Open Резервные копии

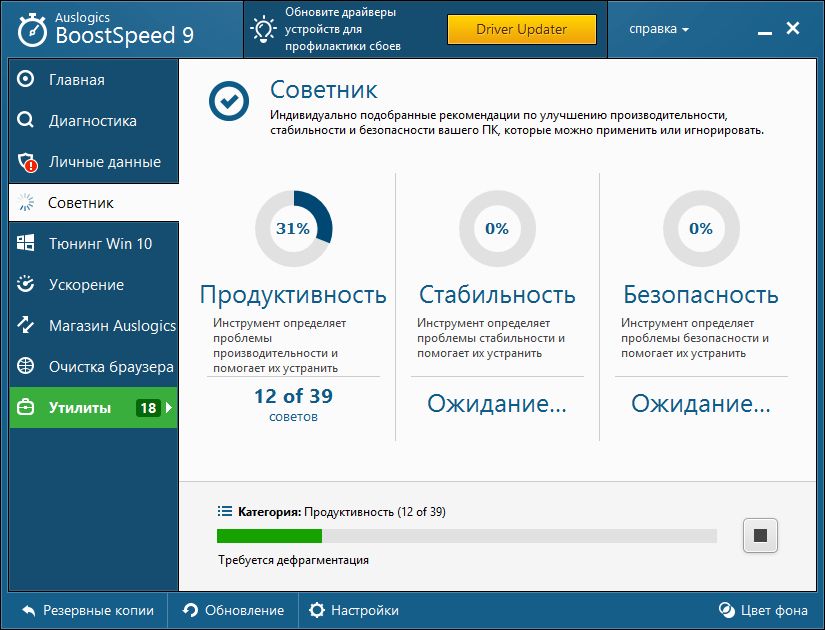(x=88, y=611)
